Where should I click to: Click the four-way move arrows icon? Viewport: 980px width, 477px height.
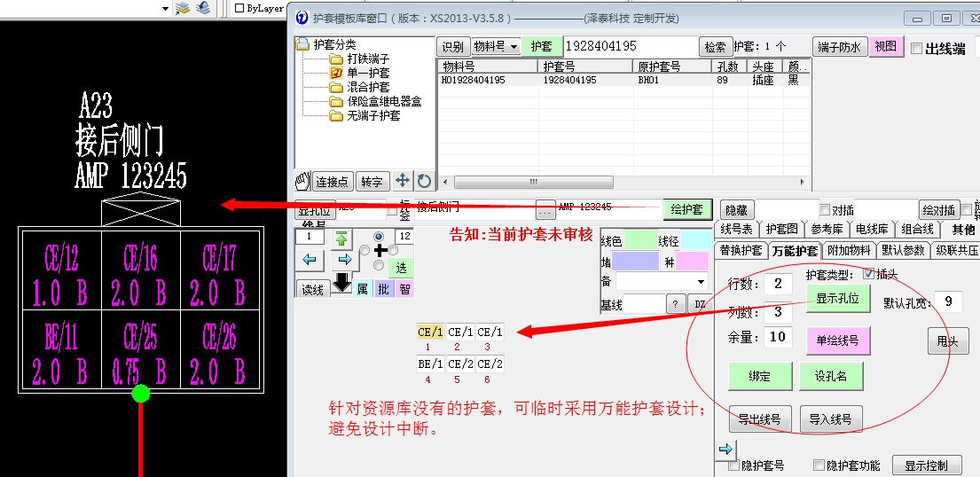[x=403, y=181]
